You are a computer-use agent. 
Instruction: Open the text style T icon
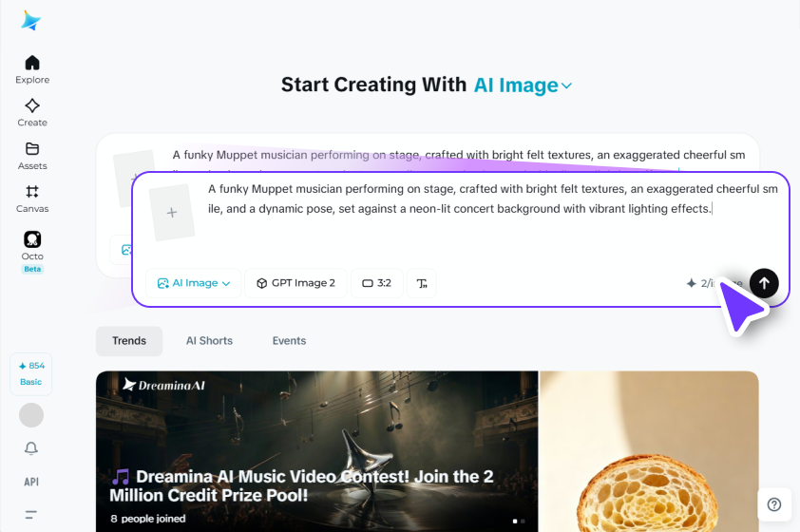[x=422, y=283]
